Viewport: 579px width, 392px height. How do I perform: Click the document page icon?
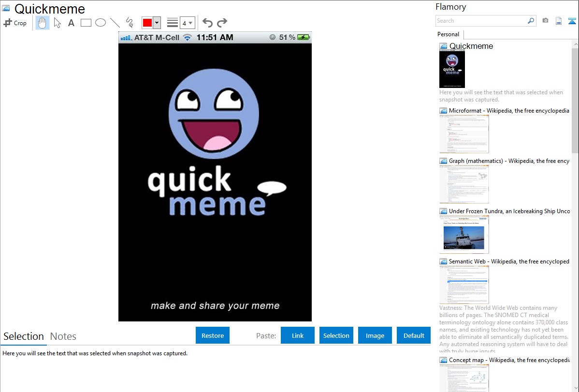[559, 21]
